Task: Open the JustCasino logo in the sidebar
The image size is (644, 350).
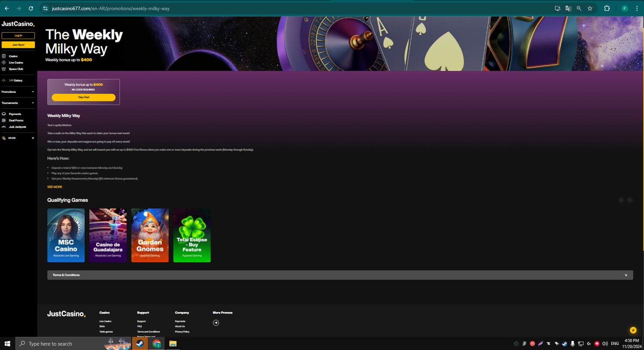Action: (x=18, y=24)
